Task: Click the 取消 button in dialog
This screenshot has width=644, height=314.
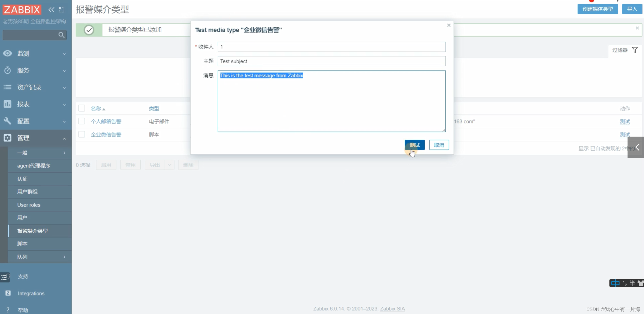Action: pyautogui.click(x=439, y=145)
